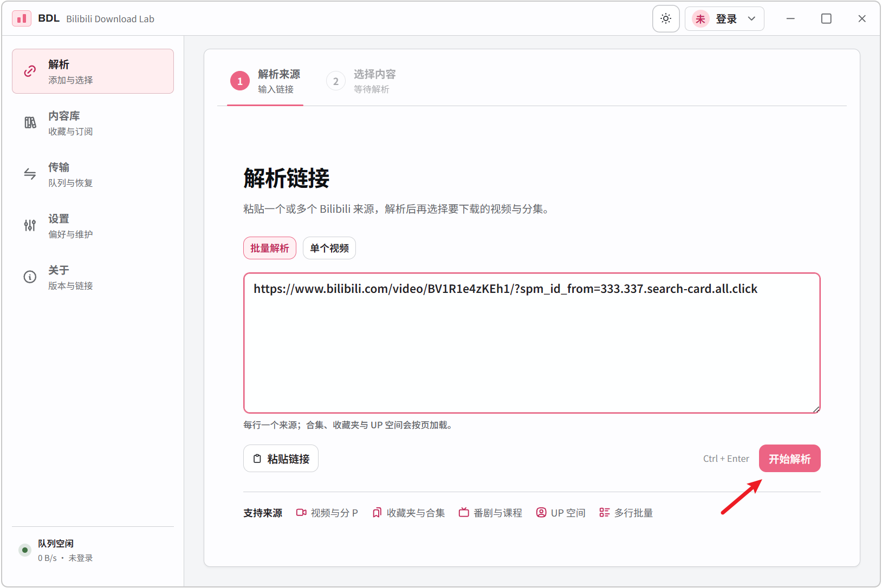
Task: Click the video camera icon by 视频与分 P
Action: tap(301, 512)
